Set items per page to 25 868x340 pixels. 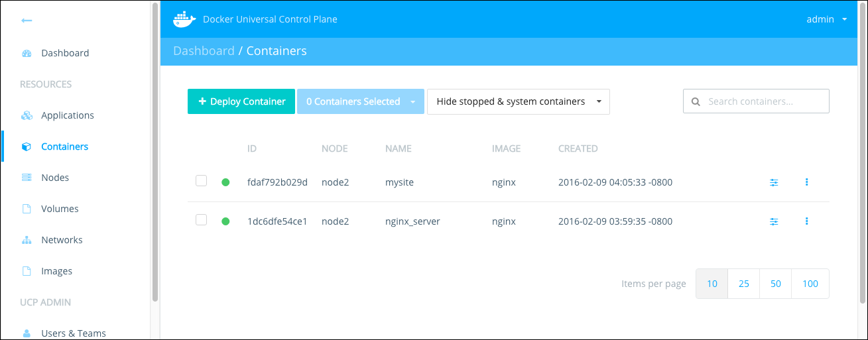click(744, 284)
